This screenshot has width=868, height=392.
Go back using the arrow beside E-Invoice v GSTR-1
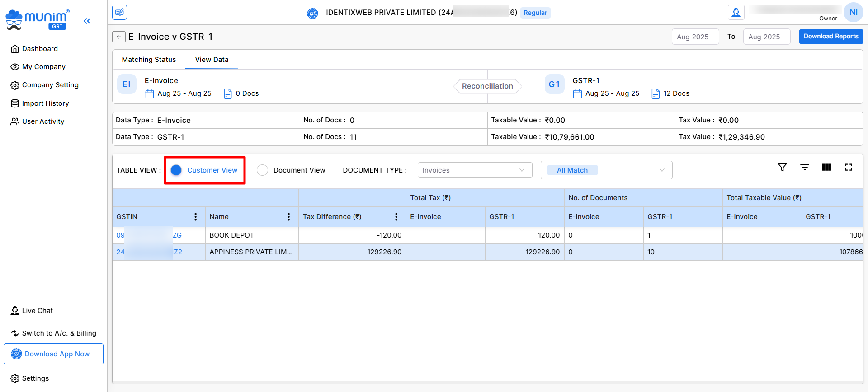(119, 37)
